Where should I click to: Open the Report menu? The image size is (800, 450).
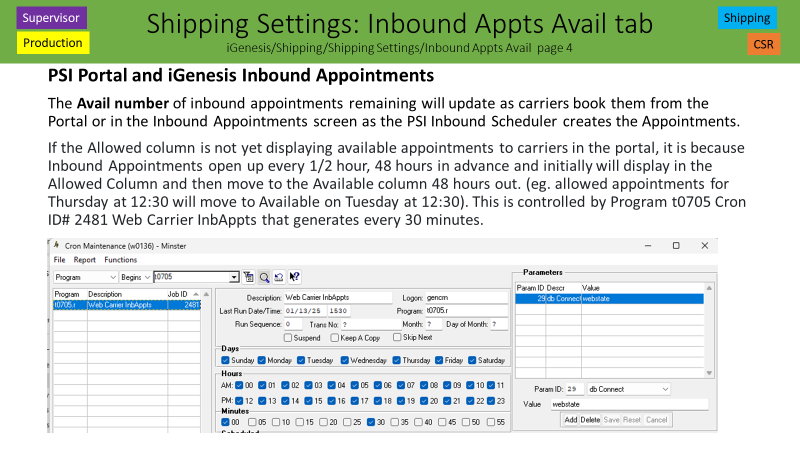(x=85, y=260)
